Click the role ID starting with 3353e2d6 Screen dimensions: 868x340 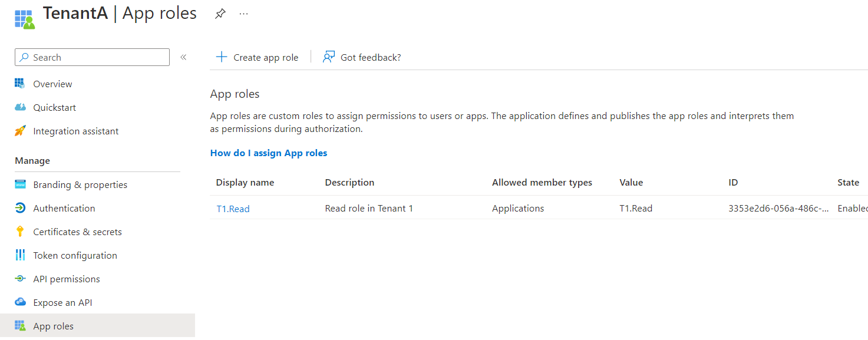(x=778, y=208)
